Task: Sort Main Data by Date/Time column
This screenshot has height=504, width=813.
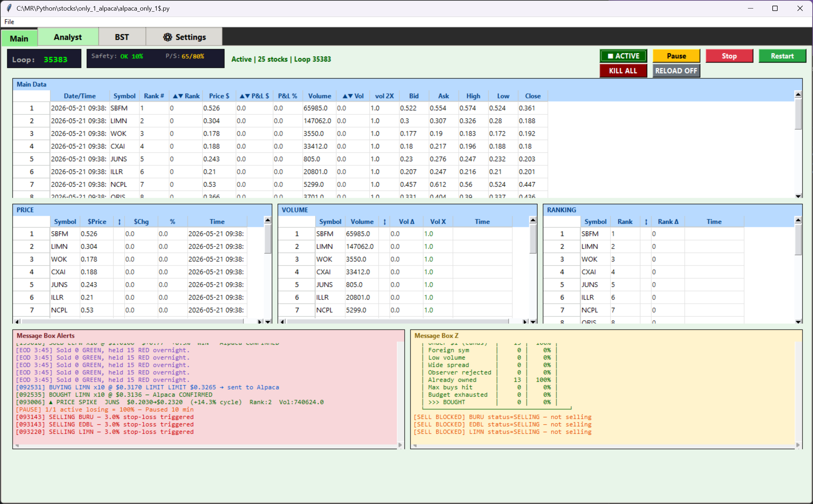Action: click(x=80, y=96)
